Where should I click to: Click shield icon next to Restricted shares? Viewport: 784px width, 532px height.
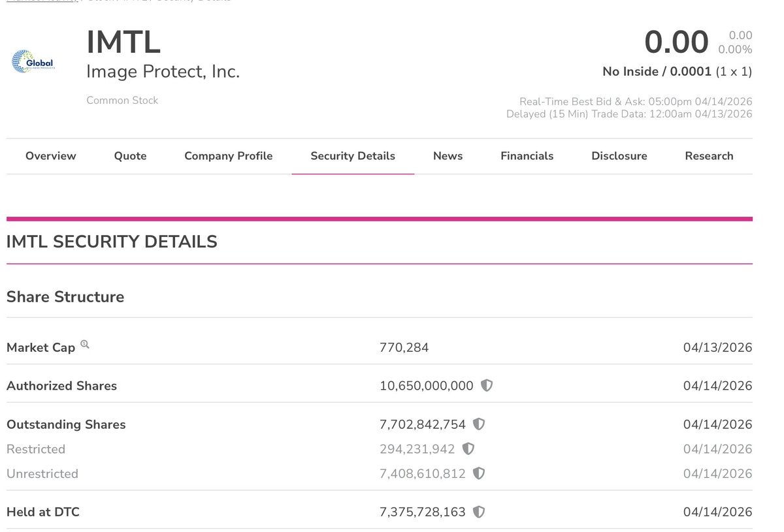[x=468, y=448]
